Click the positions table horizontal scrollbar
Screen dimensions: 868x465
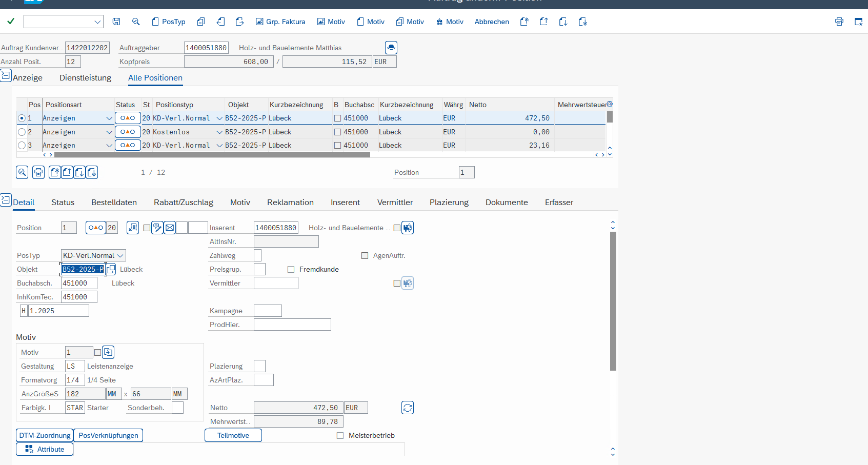coord(212,154)
